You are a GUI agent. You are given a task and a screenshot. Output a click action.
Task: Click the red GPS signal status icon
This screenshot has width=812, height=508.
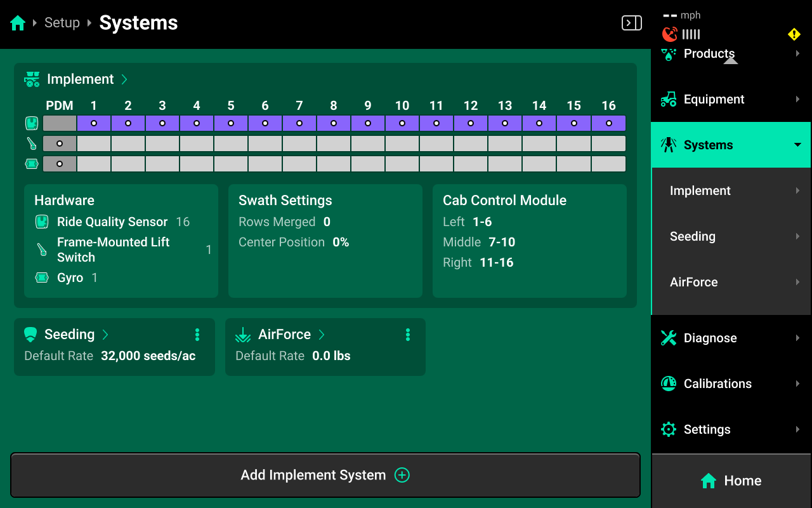tap(669, 34)
